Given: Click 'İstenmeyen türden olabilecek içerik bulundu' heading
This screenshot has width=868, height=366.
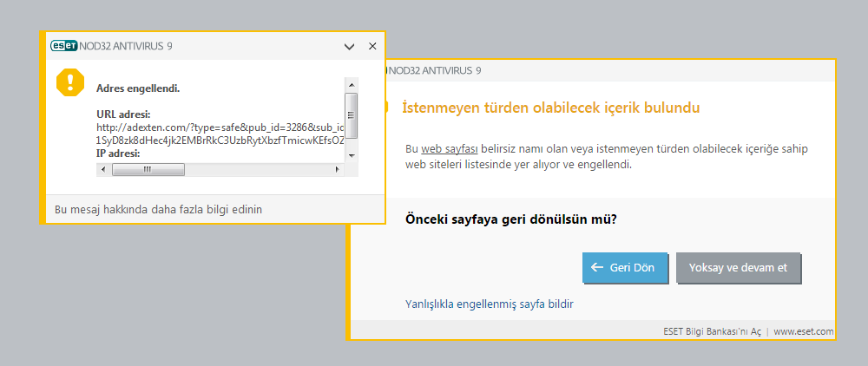Looking at the screenshot, I should pyautogui.click(x=551, y=108).
